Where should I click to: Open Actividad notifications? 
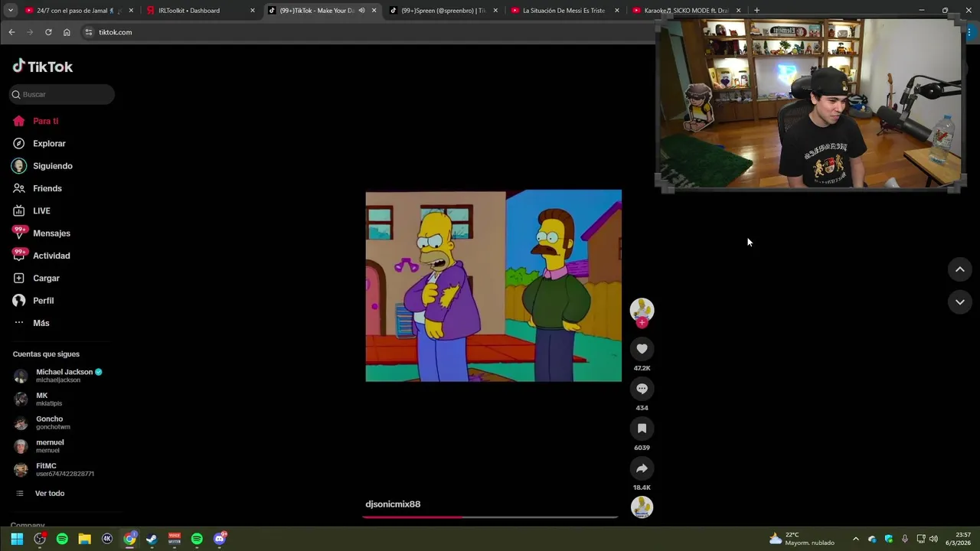click(41, 256)
